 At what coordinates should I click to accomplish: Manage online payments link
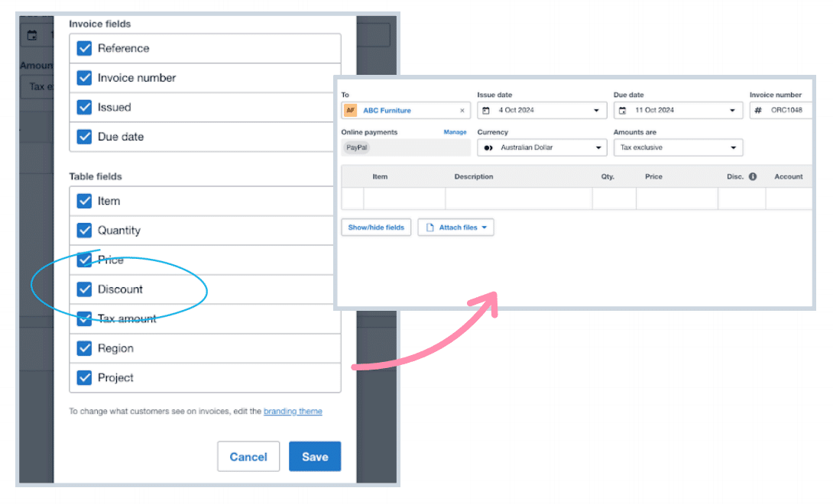pyautogui.click(x=455, y=132)
